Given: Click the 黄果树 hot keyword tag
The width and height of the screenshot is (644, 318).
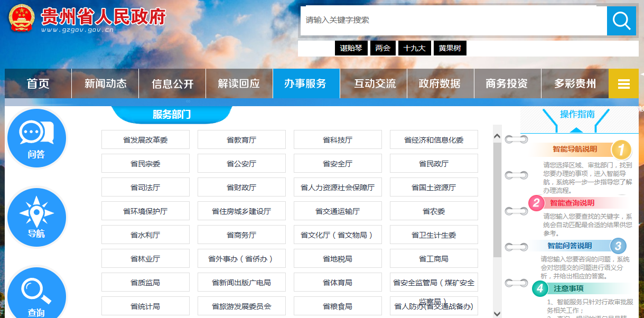Looking at the screenshot, I should click(450, 48).
